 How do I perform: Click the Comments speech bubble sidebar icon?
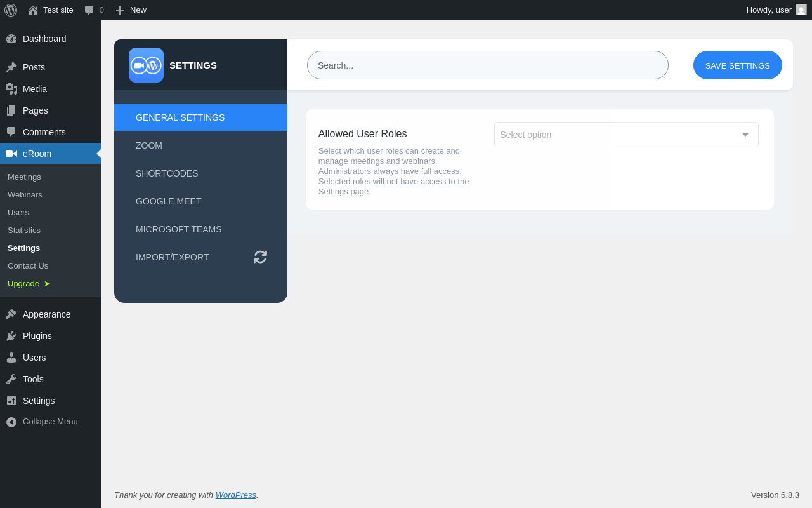coord(11,132)
